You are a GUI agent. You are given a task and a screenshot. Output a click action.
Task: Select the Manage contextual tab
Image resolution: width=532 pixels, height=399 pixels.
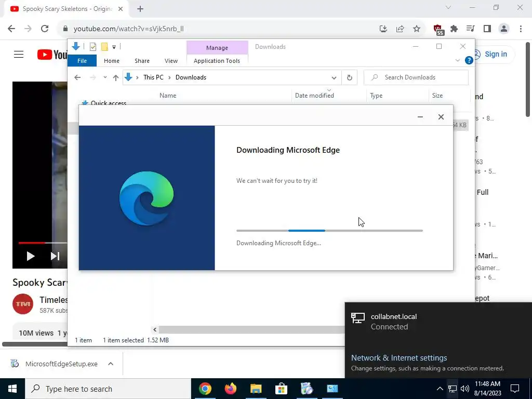pos(217,48)
